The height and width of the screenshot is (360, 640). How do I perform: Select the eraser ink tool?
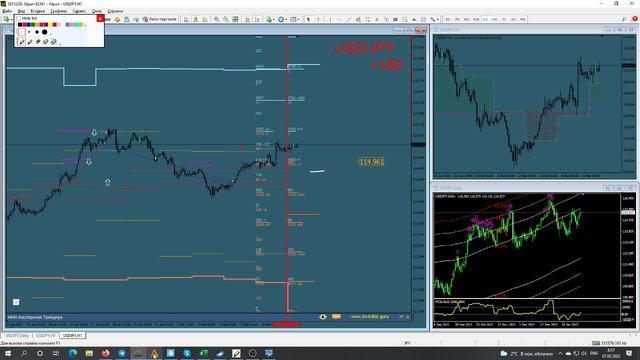pos(46,42)
